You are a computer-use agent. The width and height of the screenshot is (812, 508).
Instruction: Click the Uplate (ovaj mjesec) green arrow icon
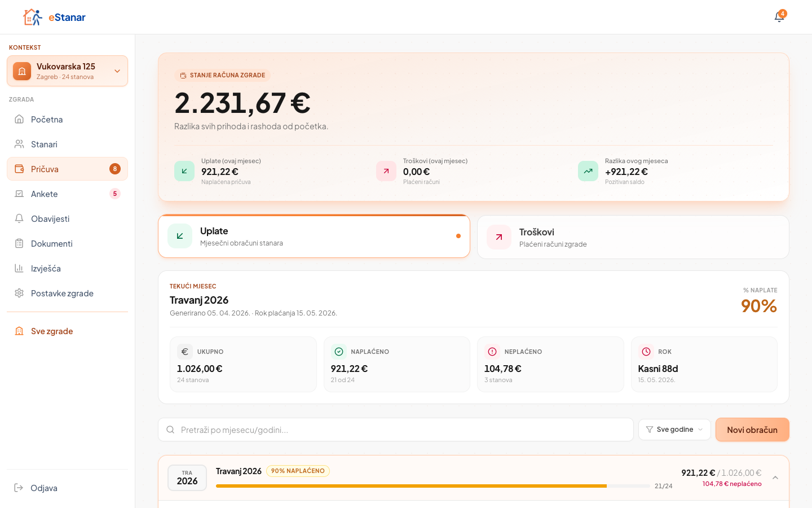pyautogui.click(x=184, y=171)
